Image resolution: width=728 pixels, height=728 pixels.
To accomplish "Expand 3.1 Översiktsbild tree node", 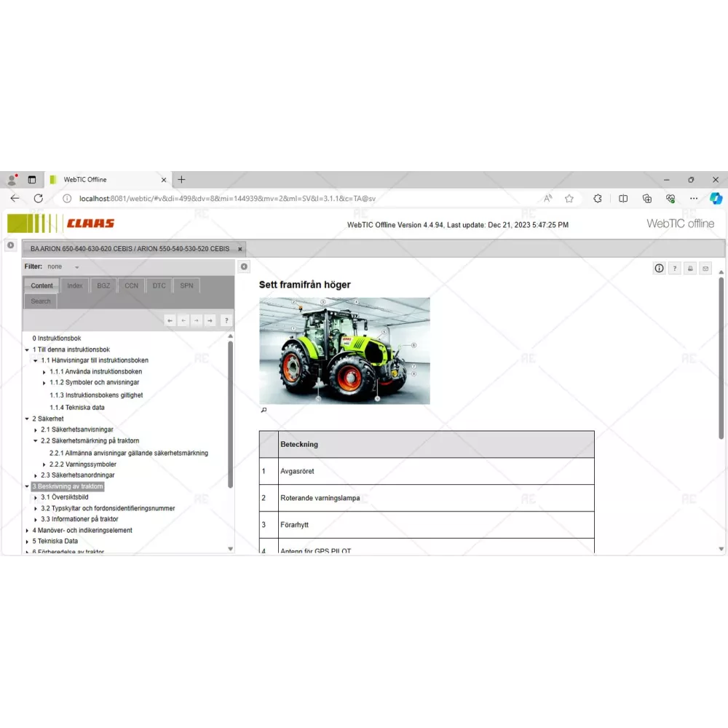I will [x=35, y=497].
